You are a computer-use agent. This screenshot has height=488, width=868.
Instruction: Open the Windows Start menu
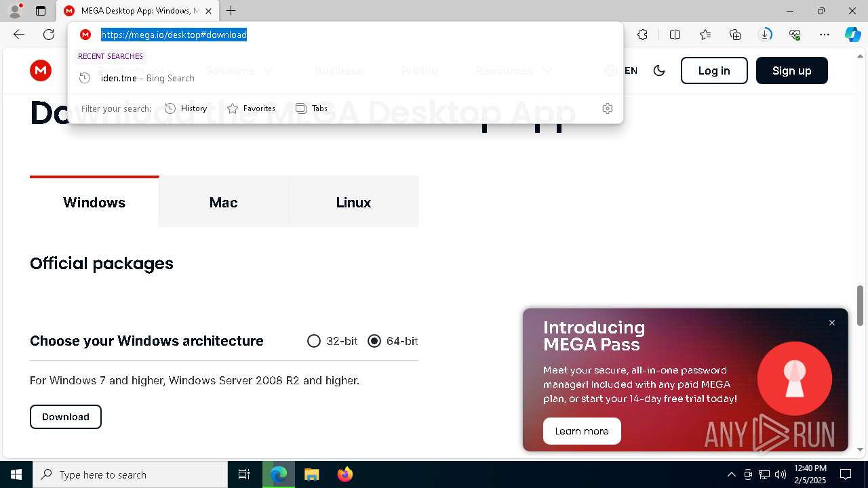[x=16, y=474]
